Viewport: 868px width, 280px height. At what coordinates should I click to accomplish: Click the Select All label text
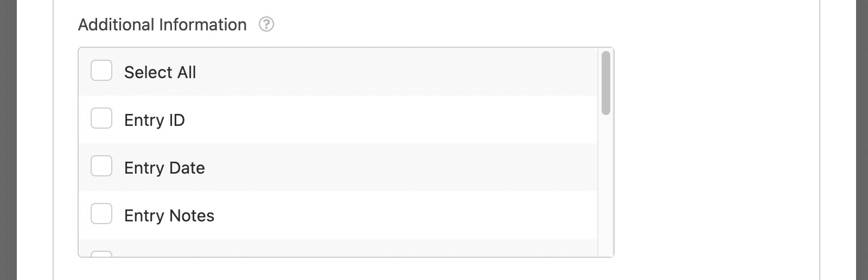(x=160, y=72)
